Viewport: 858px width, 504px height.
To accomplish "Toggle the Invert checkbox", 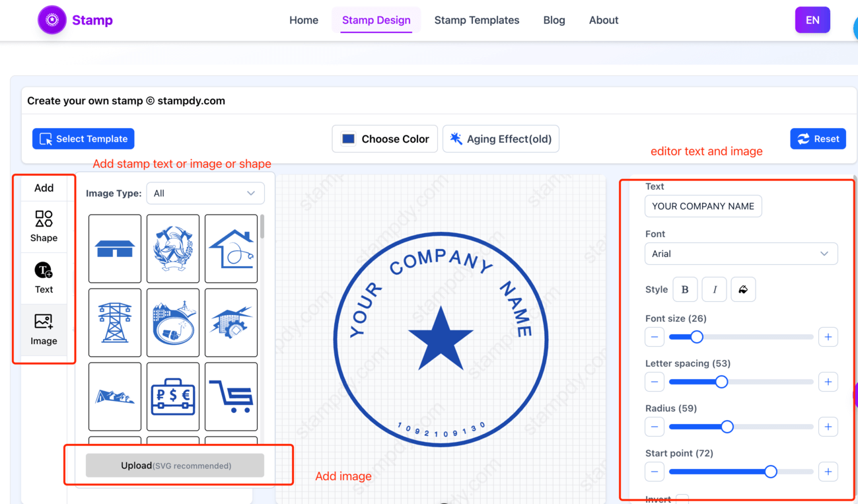I will [681, 500].
